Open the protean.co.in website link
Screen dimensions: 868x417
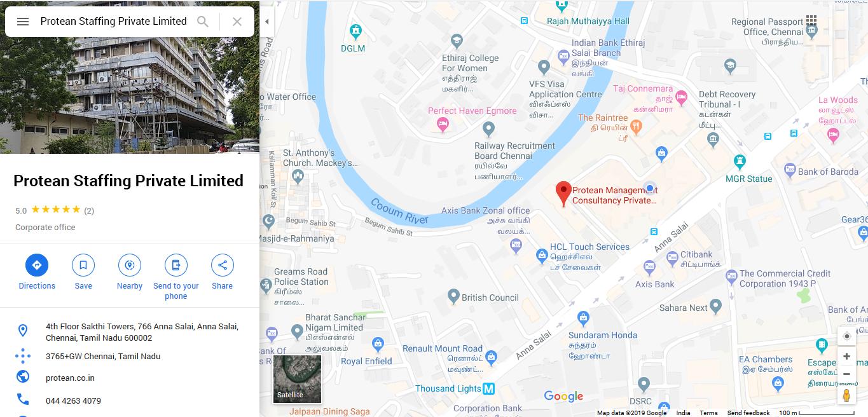[70, 378]
